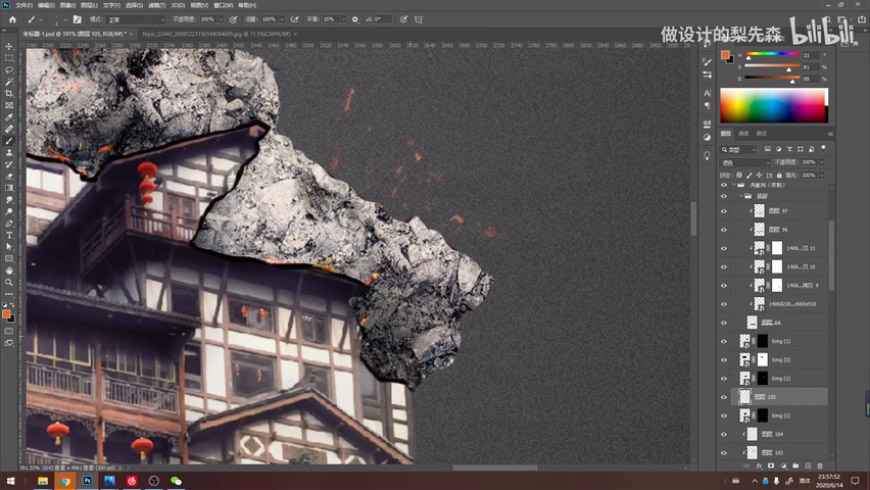
Task: Click the saturation slider in Color panel
Action: point(772,66)
